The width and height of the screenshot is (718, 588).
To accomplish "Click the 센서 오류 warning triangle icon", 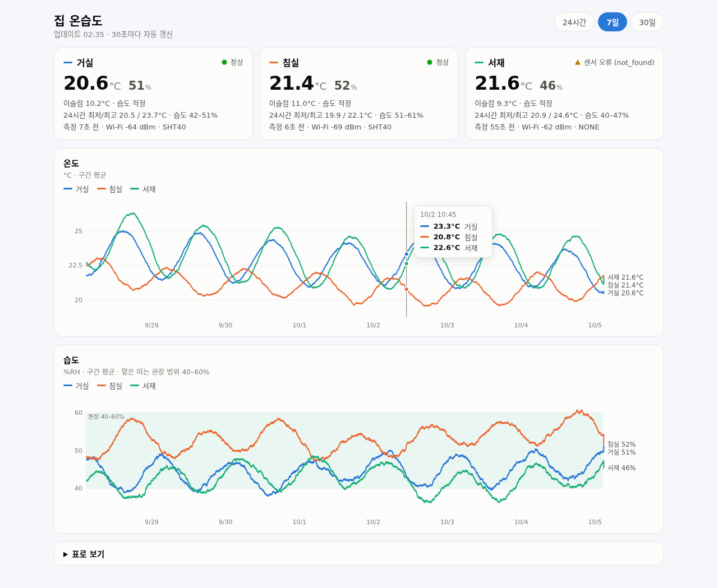I will click(578, 62).
